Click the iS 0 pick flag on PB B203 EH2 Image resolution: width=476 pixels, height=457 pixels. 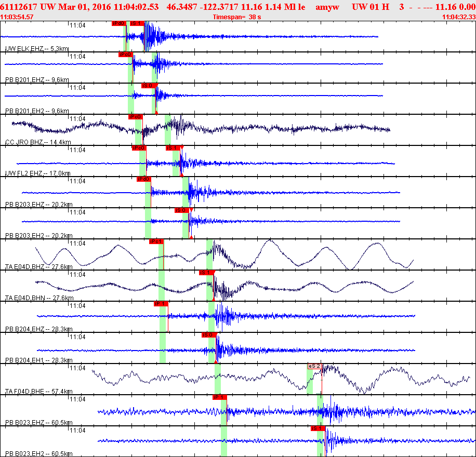[182, 211]
